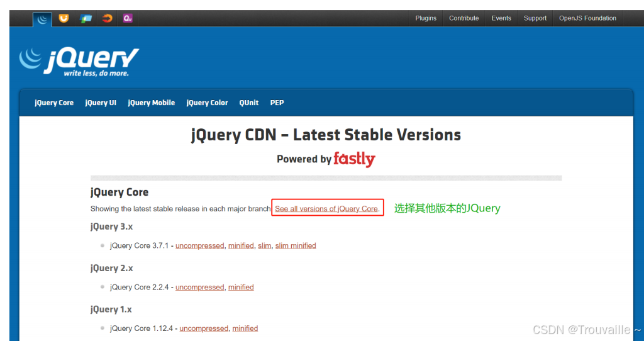Open jQuery 3.7.1 minified link
This screenshot has width=644, height=341.
point(241,246)
